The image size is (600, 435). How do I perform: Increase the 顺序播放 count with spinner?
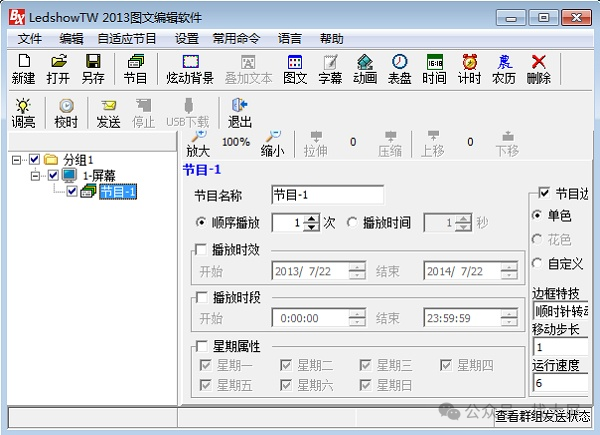pyautogui.click(x=311, y=219)
